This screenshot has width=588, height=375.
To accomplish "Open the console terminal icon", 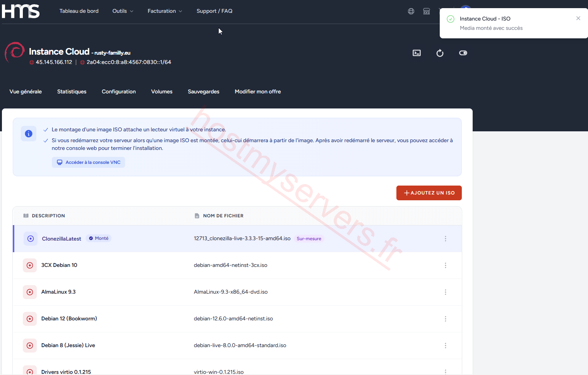I will [417, 53].
